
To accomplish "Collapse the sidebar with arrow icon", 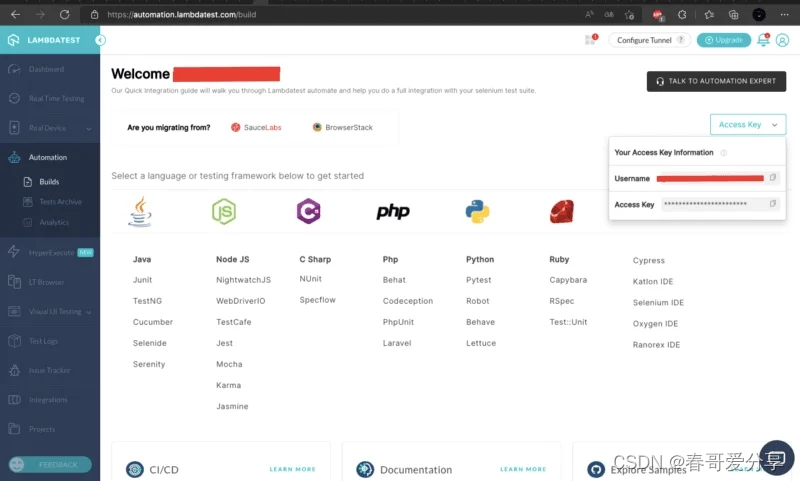I will point(101,40).
